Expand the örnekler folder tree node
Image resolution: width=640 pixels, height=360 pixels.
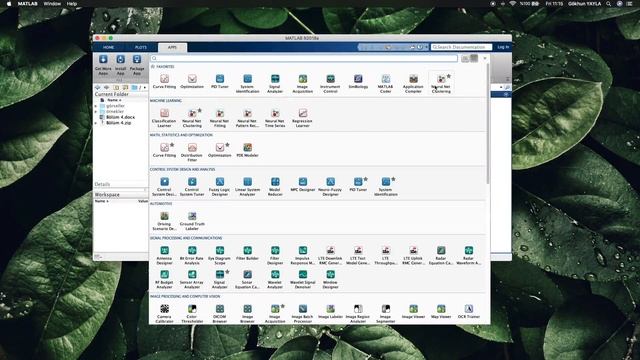(x=96, y=111)
